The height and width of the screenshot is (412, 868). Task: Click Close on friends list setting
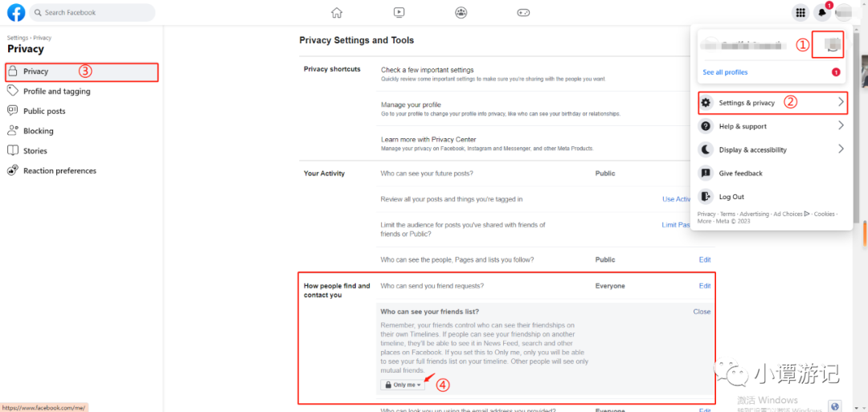click(702, 312)
